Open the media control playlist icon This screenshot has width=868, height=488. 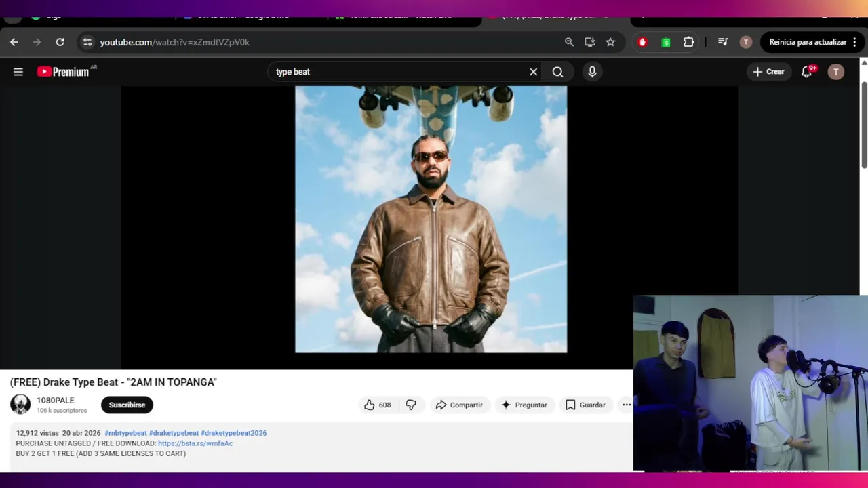point(723,42)
